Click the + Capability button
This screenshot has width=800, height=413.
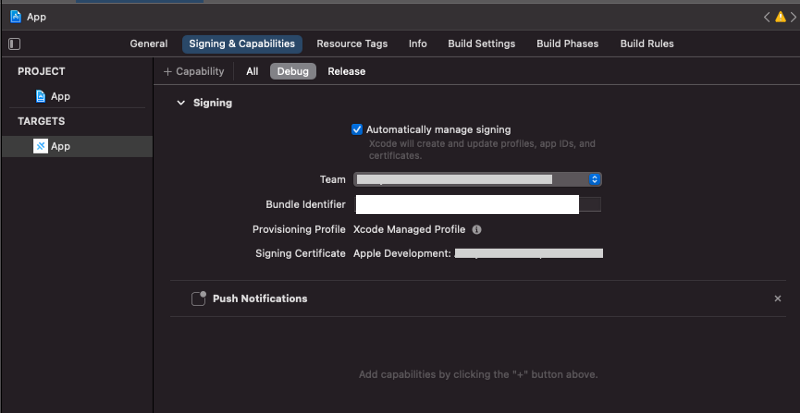[x=194, y=71]
